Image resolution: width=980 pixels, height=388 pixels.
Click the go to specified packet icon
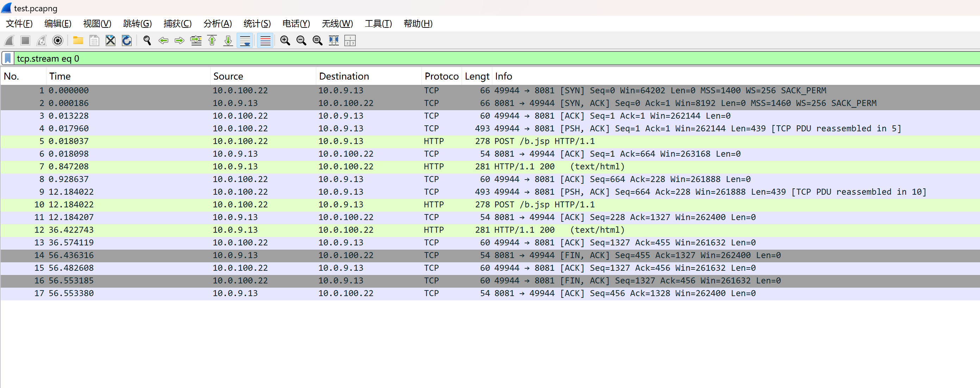(x=196, y=40)
